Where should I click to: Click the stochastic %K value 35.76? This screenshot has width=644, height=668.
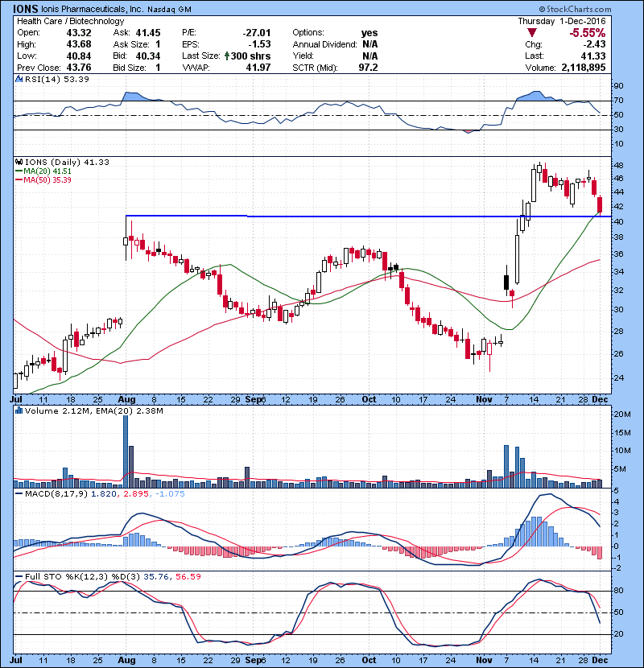pos(155,576)
